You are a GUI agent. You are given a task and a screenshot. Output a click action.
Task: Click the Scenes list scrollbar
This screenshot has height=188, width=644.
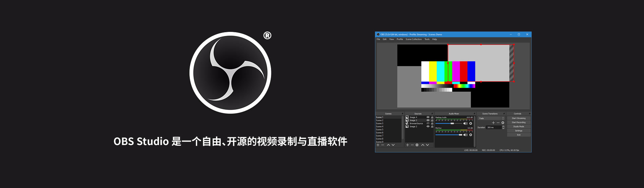(402, 128)
